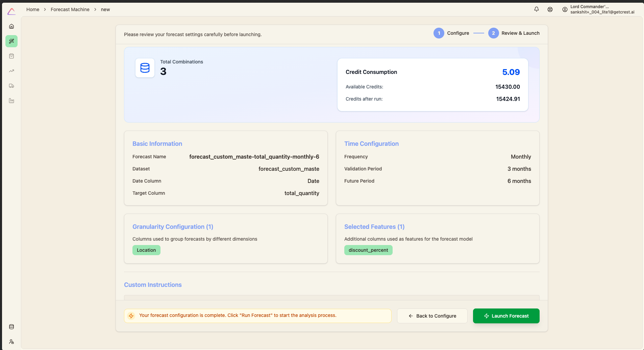The width and height of the screenshot is (644, 350).
Task: Select step 2 Review & Launch
Action: coord(514,33)
